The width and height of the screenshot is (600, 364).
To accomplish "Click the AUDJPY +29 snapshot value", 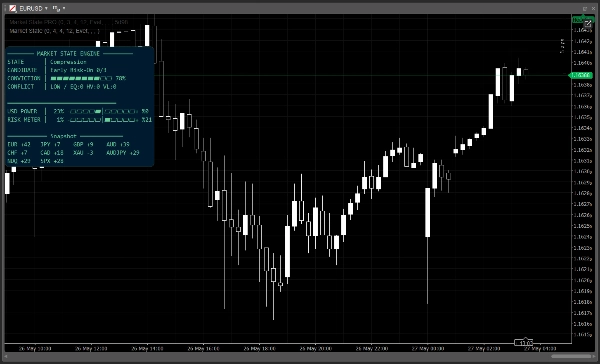I will coord(123,153).
